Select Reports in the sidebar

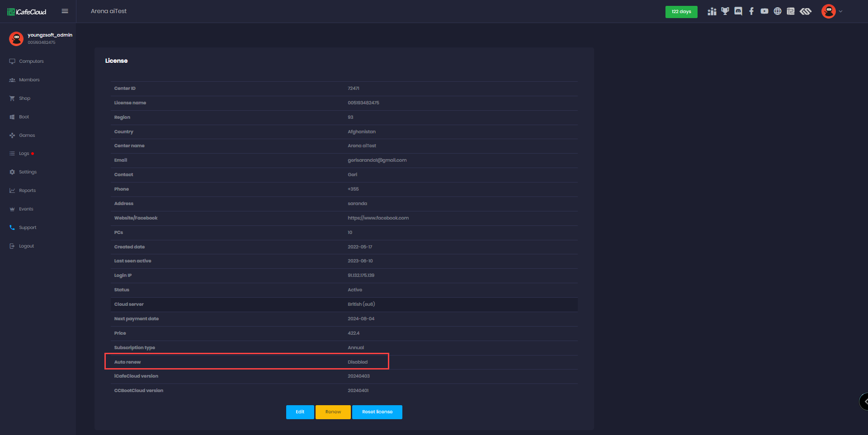(27, 191)
